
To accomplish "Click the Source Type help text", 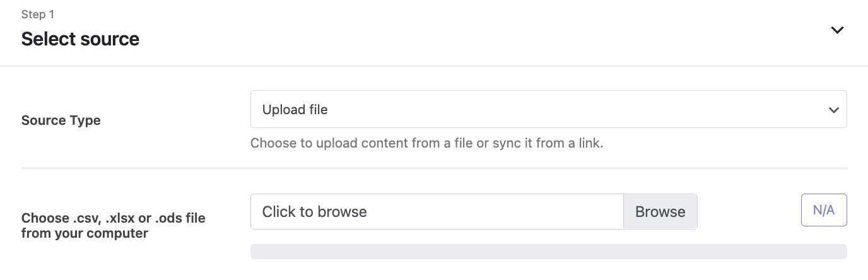I will tap(426, 143).
